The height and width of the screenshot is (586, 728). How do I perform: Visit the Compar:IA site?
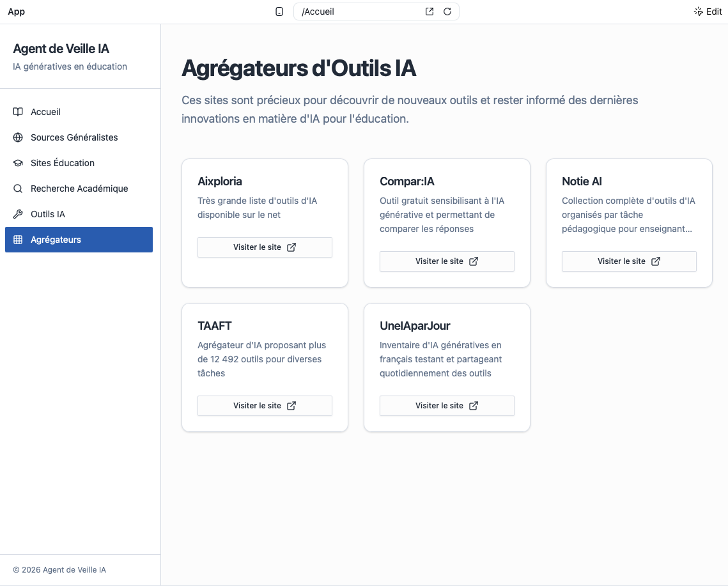(447, 261)
